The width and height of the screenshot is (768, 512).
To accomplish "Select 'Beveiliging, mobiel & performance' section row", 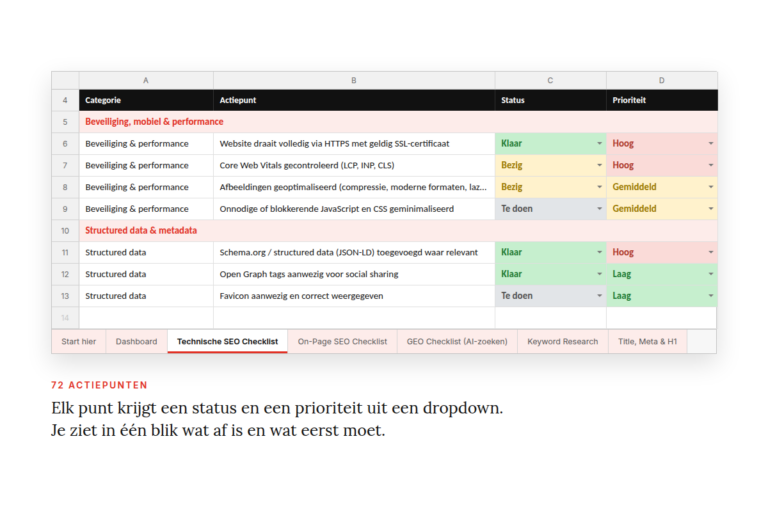I will 398,122.
